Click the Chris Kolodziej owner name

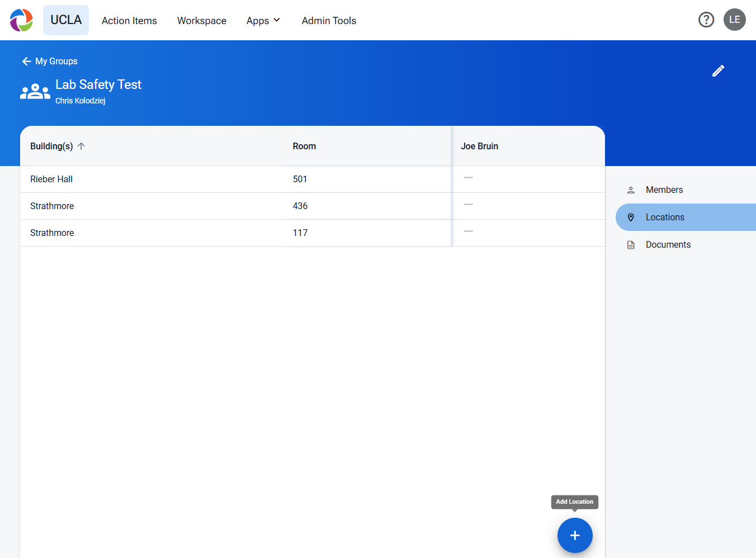click(x=81, y=101)
